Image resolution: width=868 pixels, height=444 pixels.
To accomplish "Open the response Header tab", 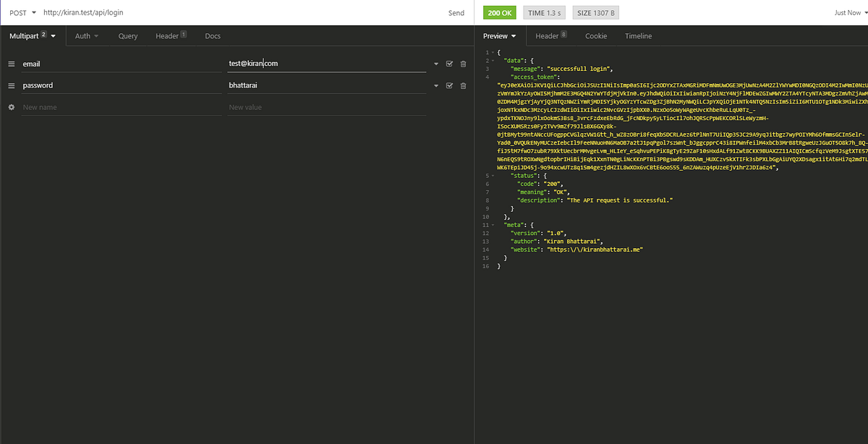I will coord(546,35).
